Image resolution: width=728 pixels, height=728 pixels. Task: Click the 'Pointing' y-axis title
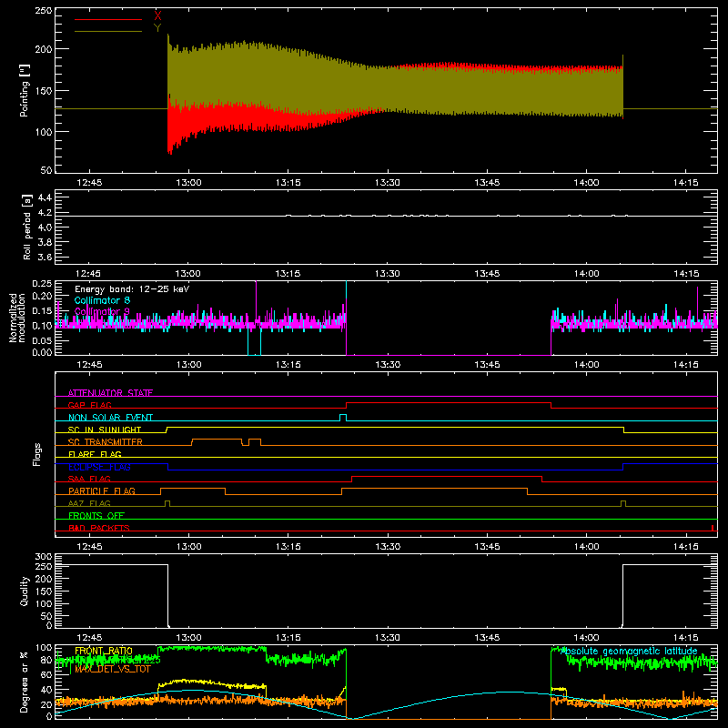click(x=25, y=91)
